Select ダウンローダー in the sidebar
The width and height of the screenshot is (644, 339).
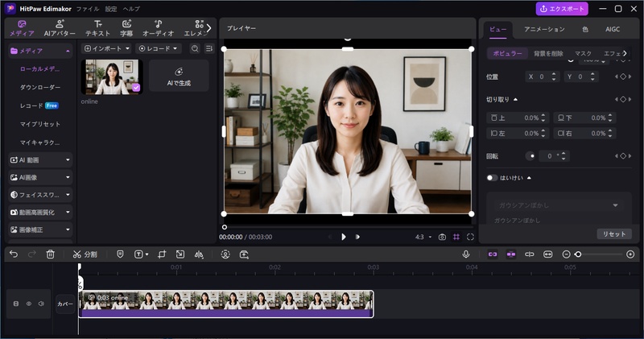pyautogui.click(x=40, y=87)
